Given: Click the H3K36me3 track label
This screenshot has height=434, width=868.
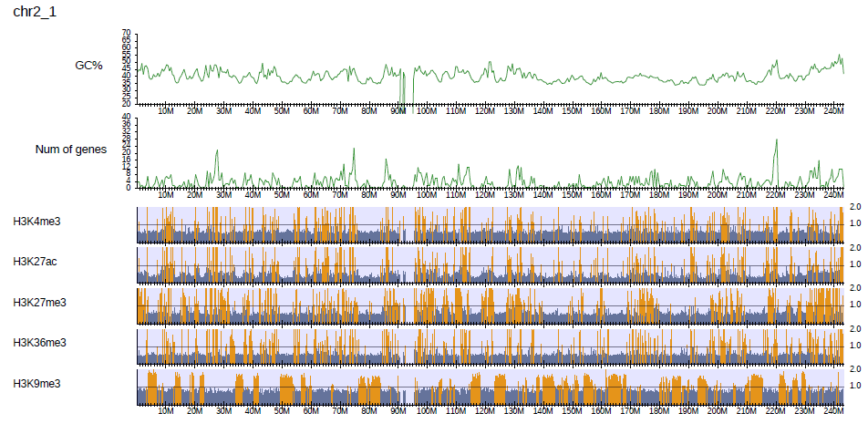Looking at the screenshot, I should (39, 343).
